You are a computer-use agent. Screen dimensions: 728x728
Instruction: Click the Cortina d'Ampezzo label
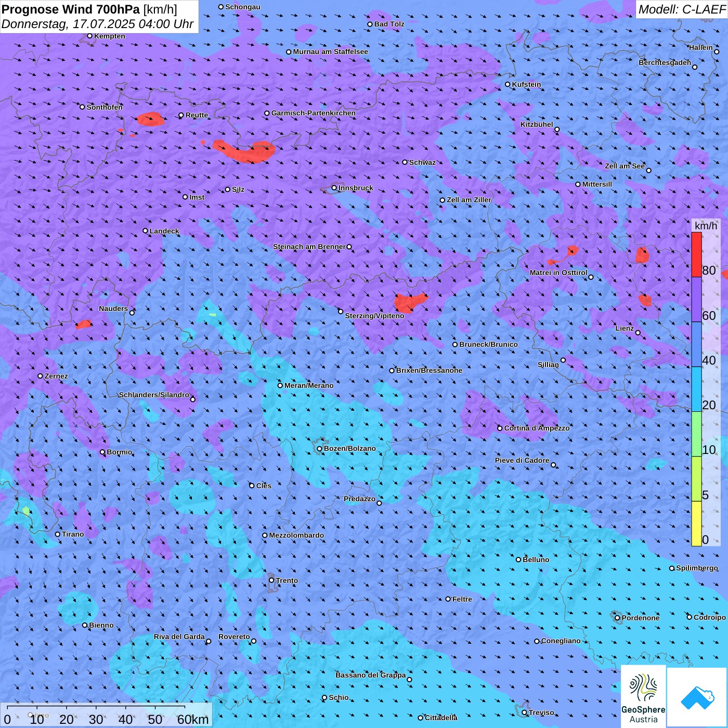tap(537, 428)
